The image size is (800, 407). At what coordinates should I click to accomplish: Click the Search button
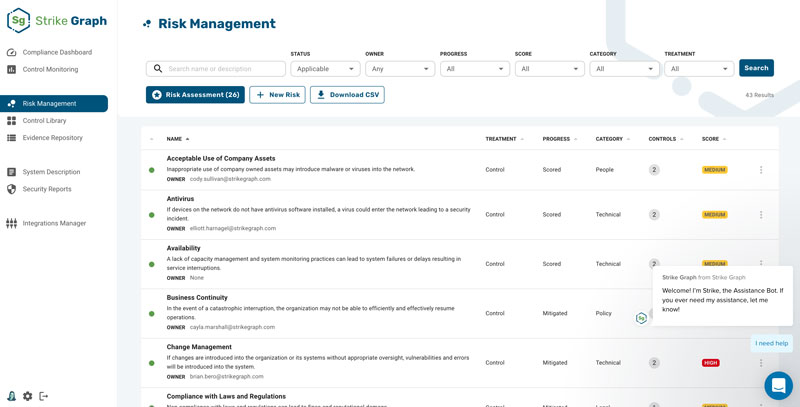756,68
